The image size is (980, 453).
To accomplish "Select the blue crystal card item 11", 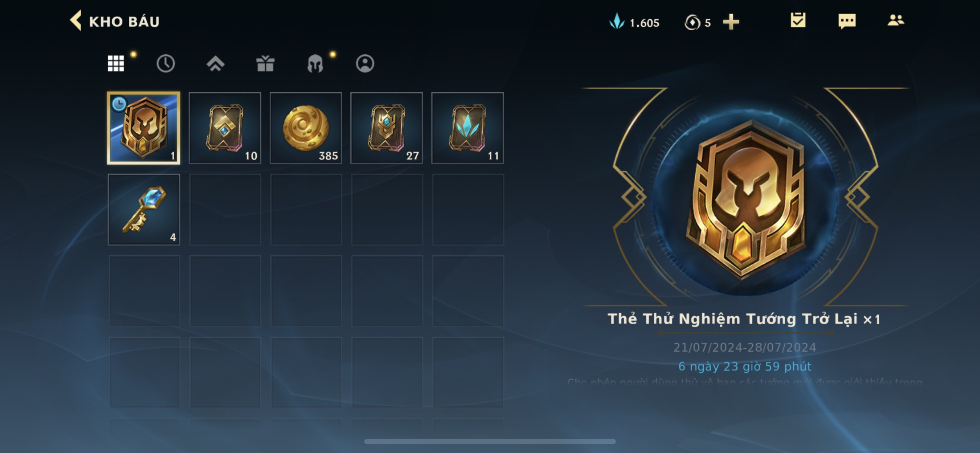I will click(467, 128).
